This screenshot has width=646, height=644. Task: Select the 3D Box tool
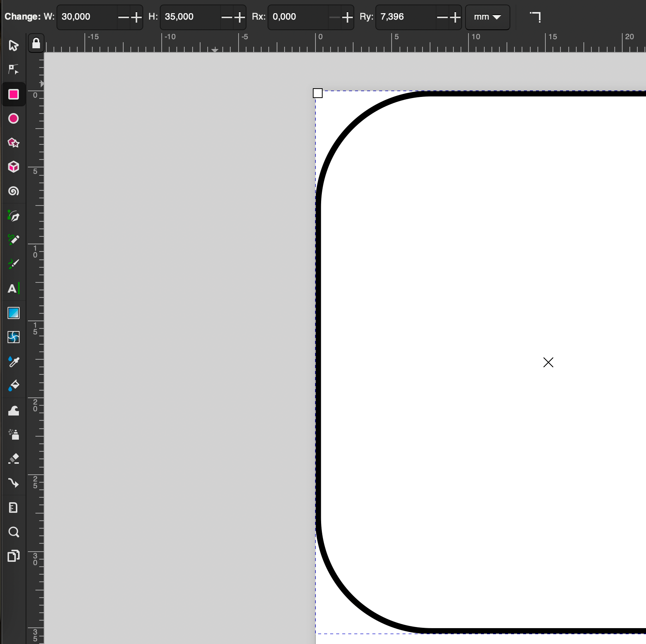(14, 167)
